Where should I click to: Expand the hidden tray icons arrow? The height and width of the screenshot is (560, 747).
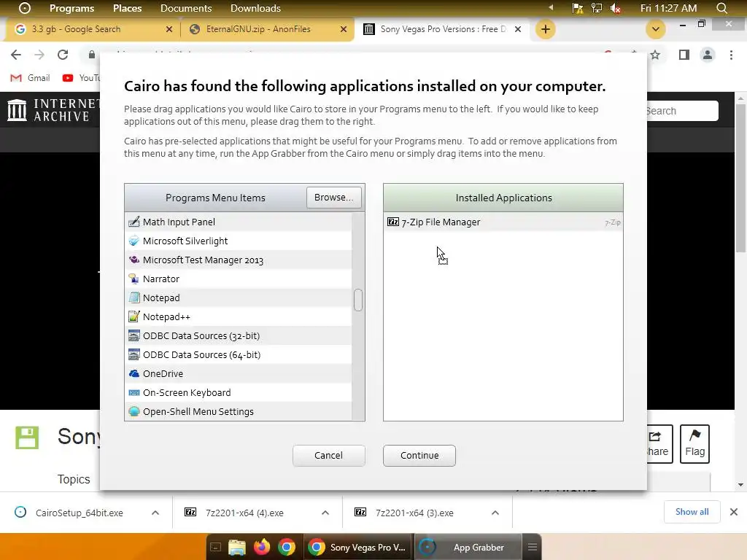pyautogui.click(x=551, y=7)
